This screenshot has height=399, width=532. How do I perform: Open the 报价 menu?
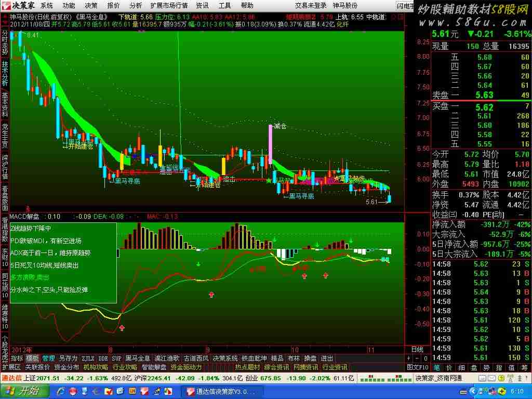113,5
